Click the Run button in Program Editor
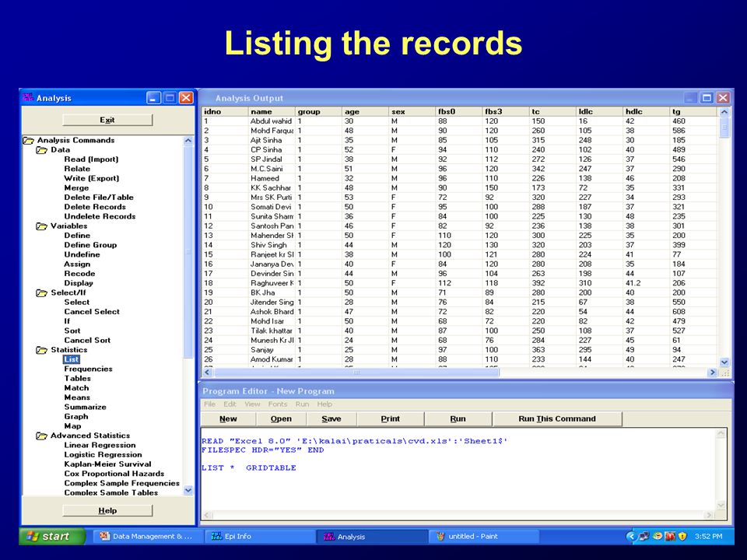The width and height of the screenshot is (747, 560). point(458,418)
